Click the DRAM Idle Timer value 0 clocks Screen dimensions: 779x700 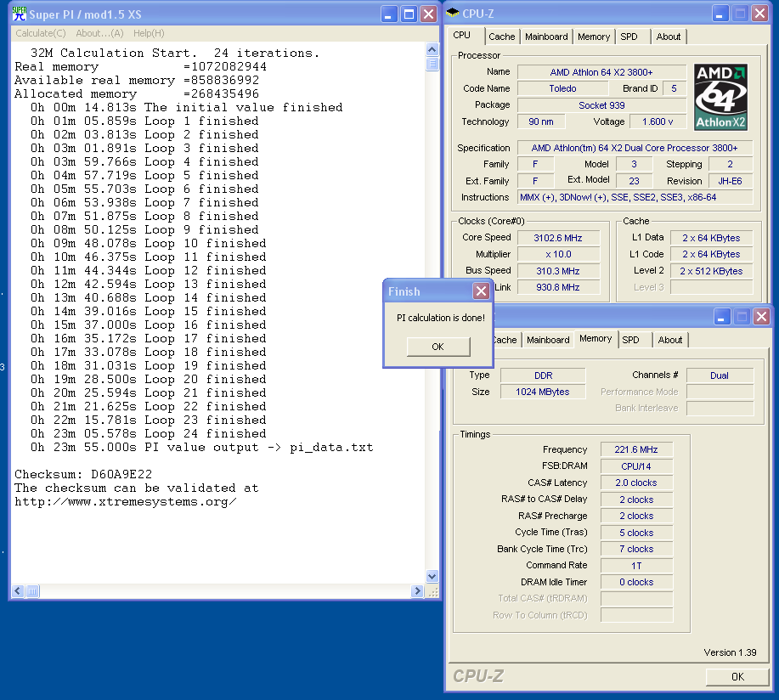[x=636, y=582]
